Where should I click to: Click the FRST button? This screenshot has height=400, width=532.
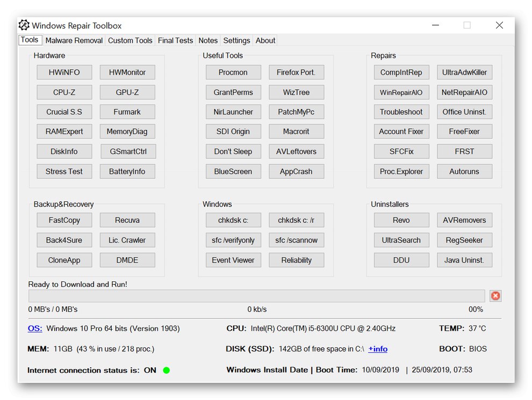464,151
